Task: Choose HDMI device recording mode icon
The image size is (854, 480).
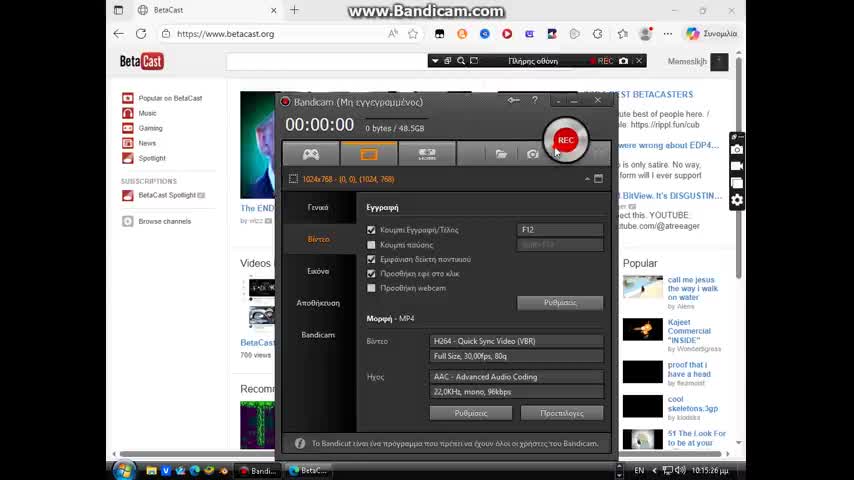Action: pyautogui.click(x=427, y=154)
